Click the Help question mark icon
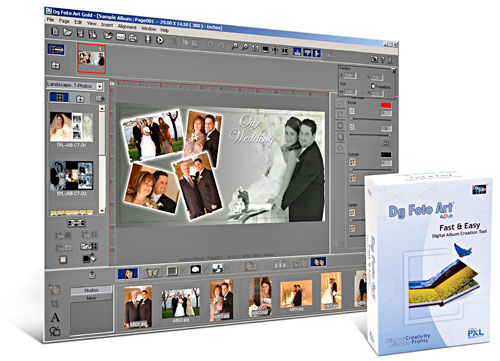This screenshot has width=500, height=361. click(383, 60)
